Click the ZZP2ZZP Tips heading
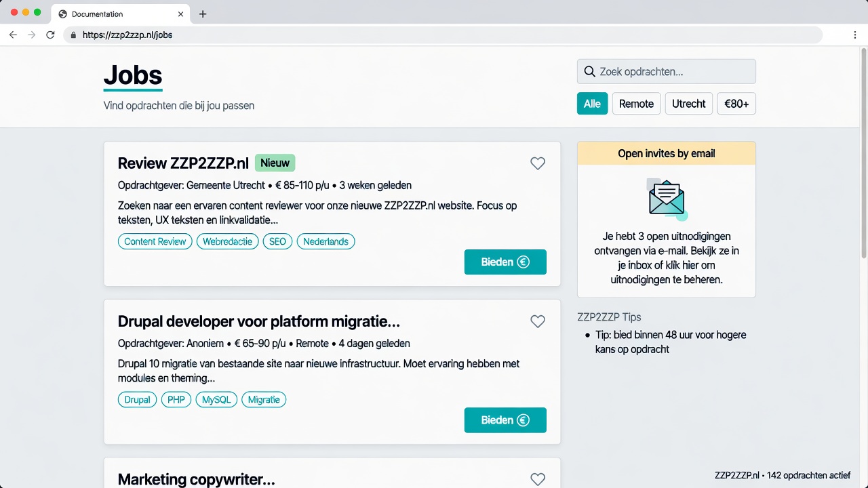Screen dimensions: 868x488 pyautogui.click(x=609, y=317)
